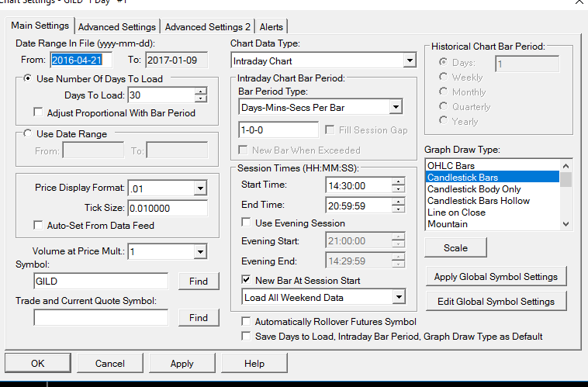Click the bar period value field 1-0-0
Screen dimensions: 588x387
[x=278, y=130]
